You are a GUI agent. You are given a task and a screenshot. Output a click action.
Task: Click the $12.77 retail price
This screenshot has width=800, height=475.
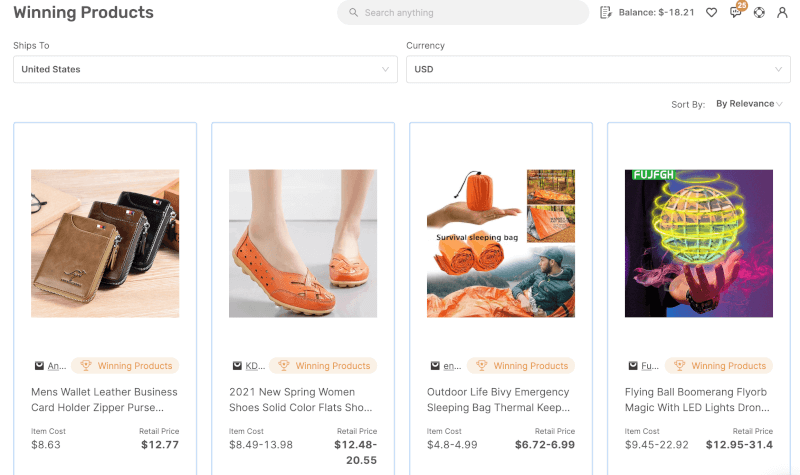160,444
